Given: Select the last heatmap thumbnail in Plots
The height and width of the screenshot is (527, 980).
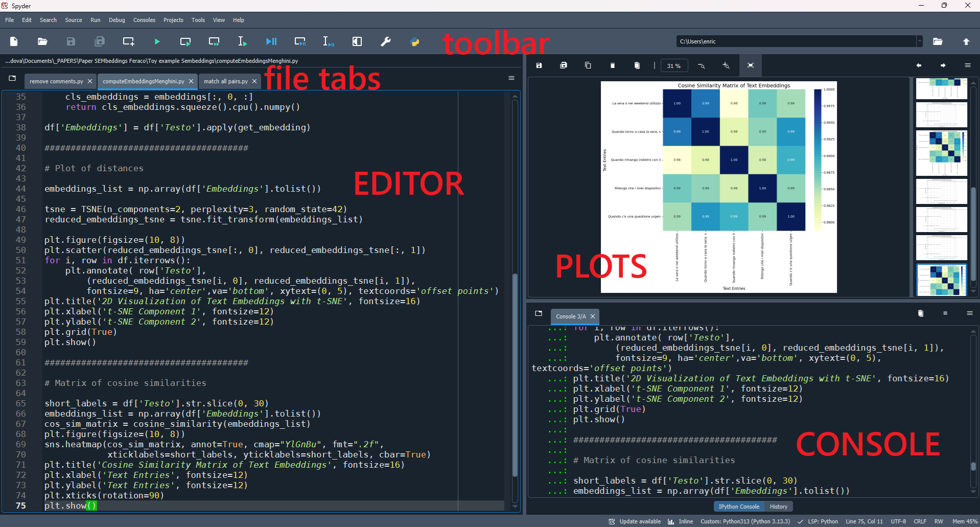Looking at the screenshot, I should tap(942, 280).
